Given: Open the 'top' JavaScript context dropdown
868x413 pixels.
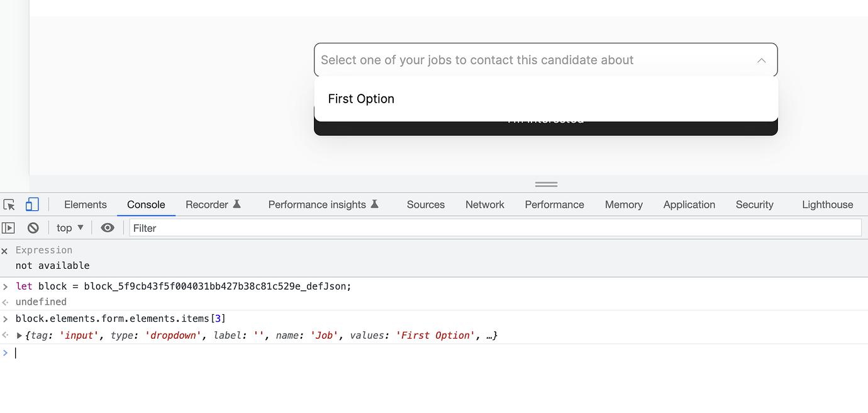Looking at the screenshot, I should coord(69,227).
